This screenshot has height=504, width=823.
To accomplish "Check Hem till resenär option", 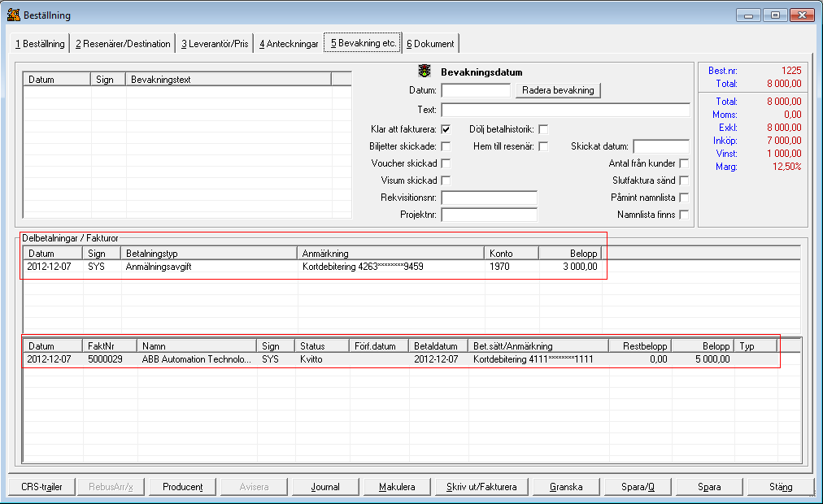I will 543,146.
